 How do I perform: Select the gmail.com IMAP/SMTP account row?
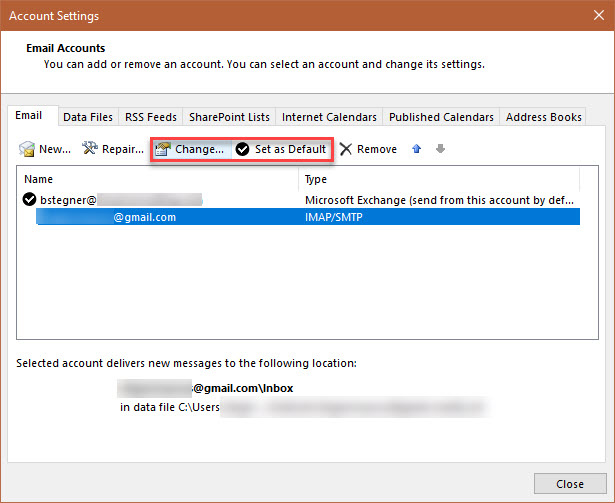[x=300, y=217]
